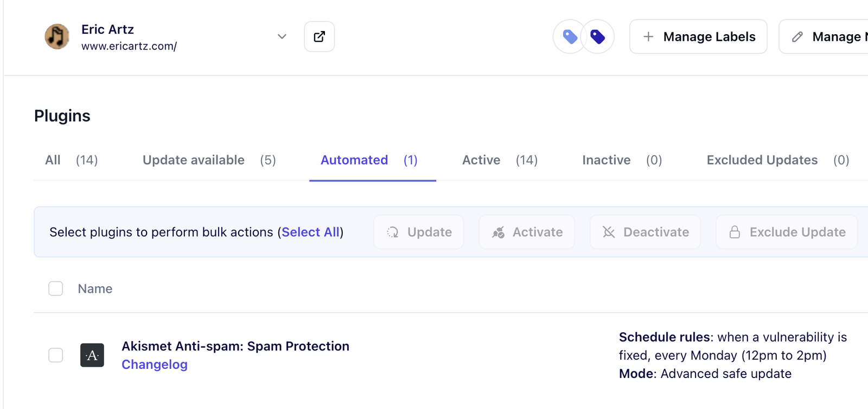Click the Plugins section heading
868x409 pixels.
click(x=62, y=116)
